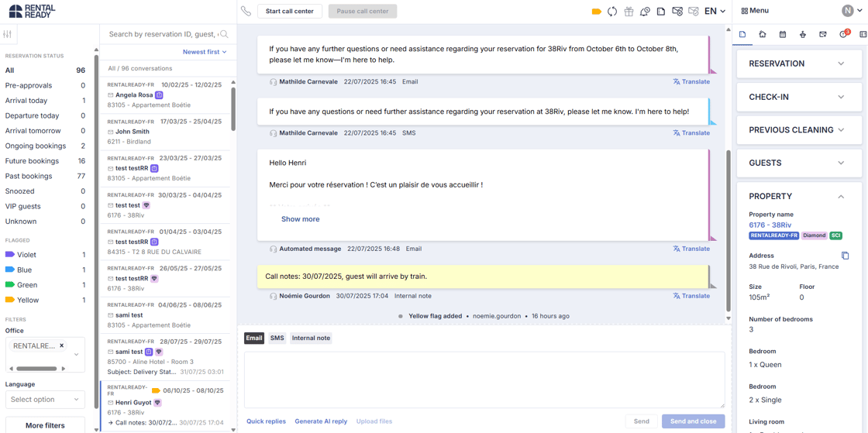Select the All reservation status filter
Viewport: 868px width, 433px height.
pyautogui.click(x=45, y=70)
